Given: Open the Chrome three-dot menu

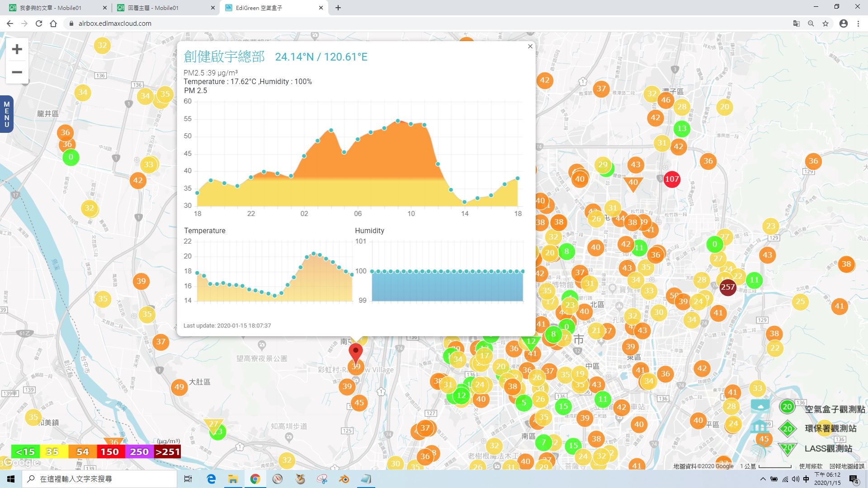Looking at the screenshot, I should coord(858,23).
